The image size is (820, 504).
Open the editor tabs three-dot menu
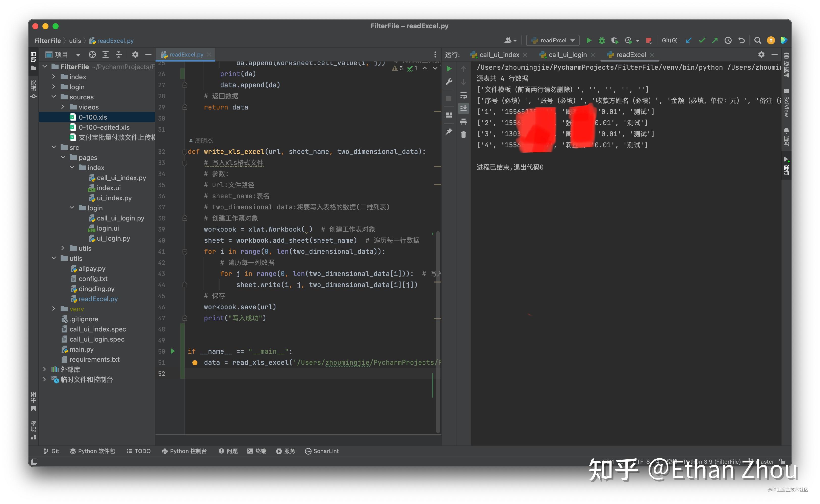[435, 54]
